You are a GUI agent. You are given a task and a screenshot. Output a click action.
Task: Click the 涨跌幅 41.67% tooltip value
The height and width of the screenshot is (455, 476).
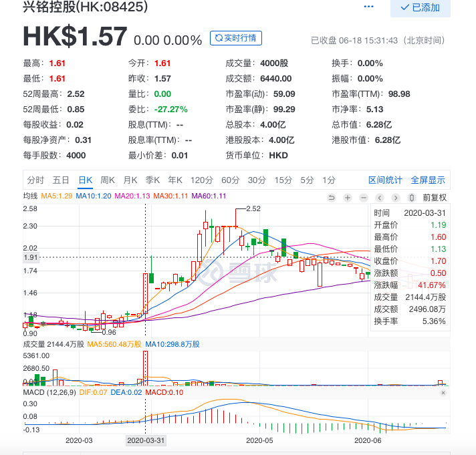tap(432, 285)
